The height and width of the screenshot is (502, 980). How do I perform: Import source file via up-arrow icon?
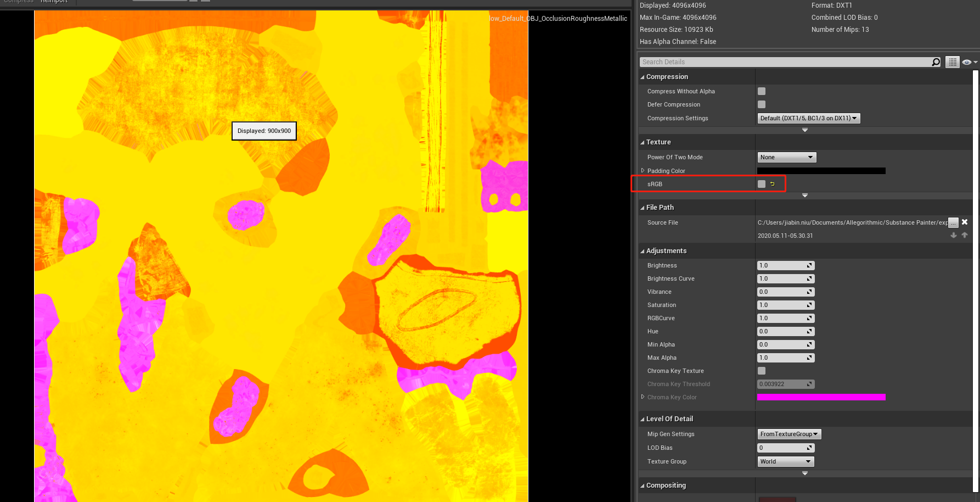tap(965, 235)
